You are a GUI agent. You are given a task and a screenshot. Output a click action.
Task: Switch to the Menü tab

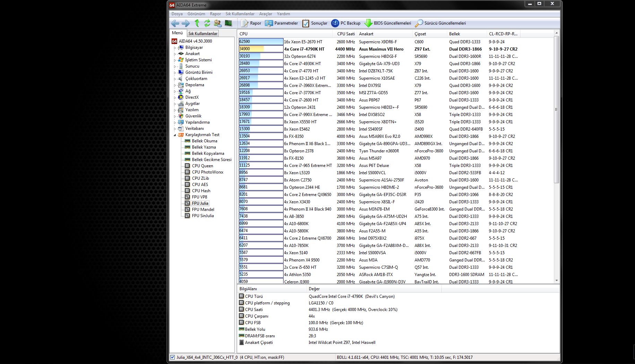[177, 33]
